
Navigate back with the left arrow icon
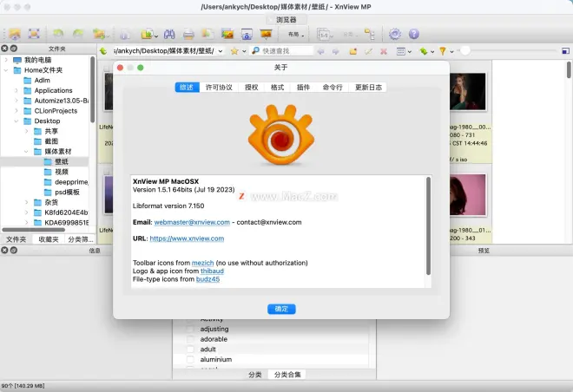point(320,51)
